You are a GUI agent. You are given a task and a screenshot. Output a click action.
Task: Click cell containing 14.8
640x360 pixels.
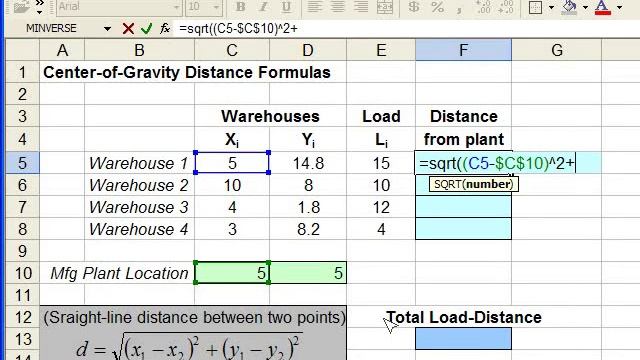click(308, 163)
